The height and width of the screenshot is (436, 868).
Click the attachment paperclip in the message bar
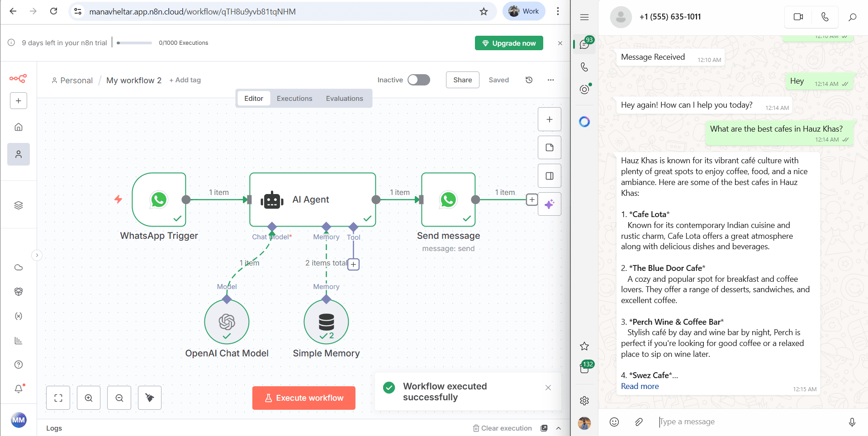click(639, 422)
